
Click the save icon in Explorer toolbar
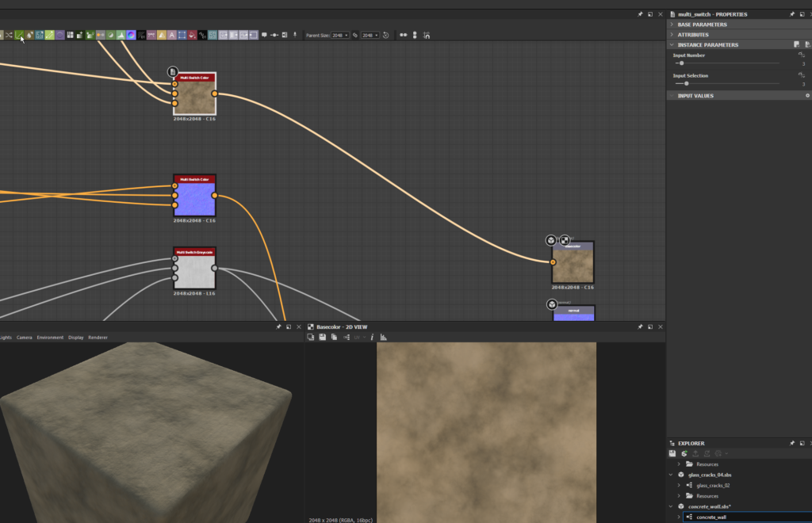pyautogui.click(x=672, y=453)
